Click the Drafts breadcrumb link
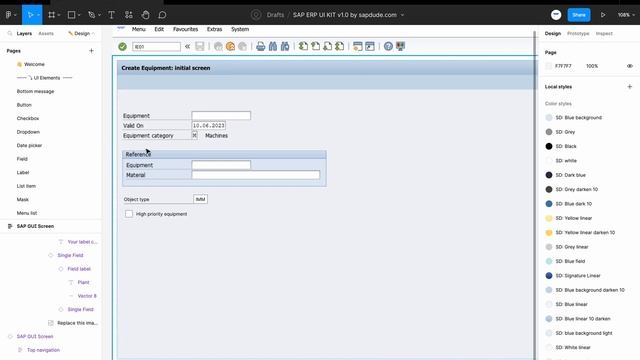 coord(275,15)
